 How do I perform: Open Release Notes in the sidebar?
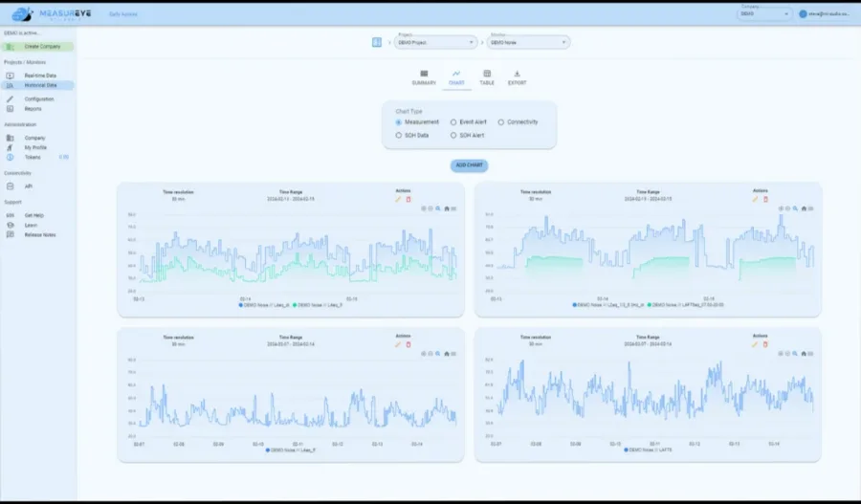coord(37,235)
